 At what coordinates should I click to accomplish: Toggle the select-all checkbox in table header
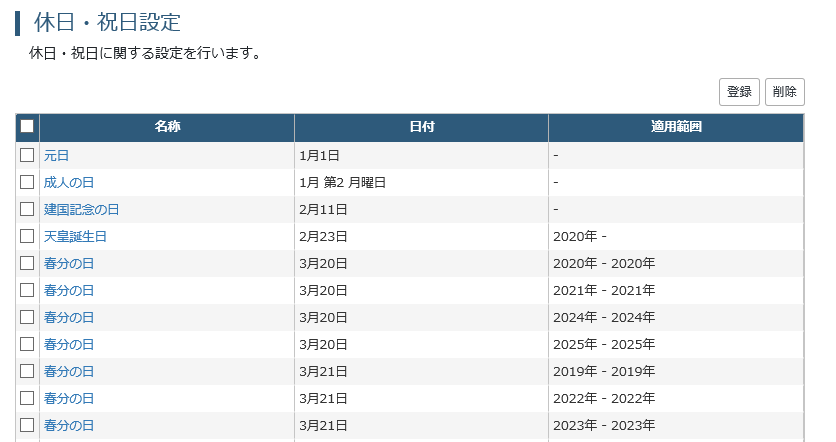point(27,126)
